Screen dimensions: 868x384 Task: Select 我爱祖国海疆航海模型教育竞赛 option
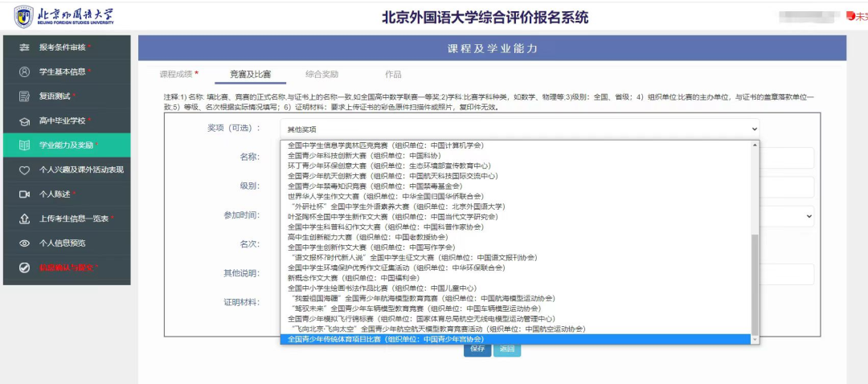tap(515, 298)
